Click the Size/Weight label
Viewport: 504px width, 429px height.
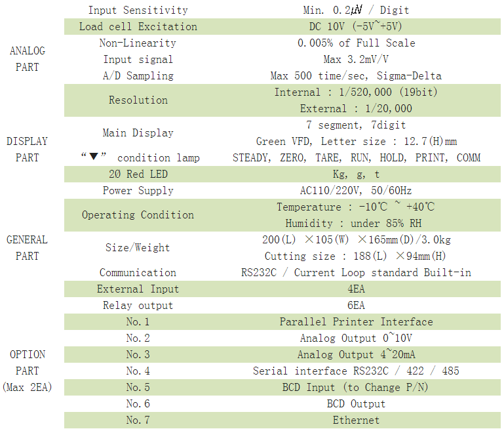[x=138, y=247]
